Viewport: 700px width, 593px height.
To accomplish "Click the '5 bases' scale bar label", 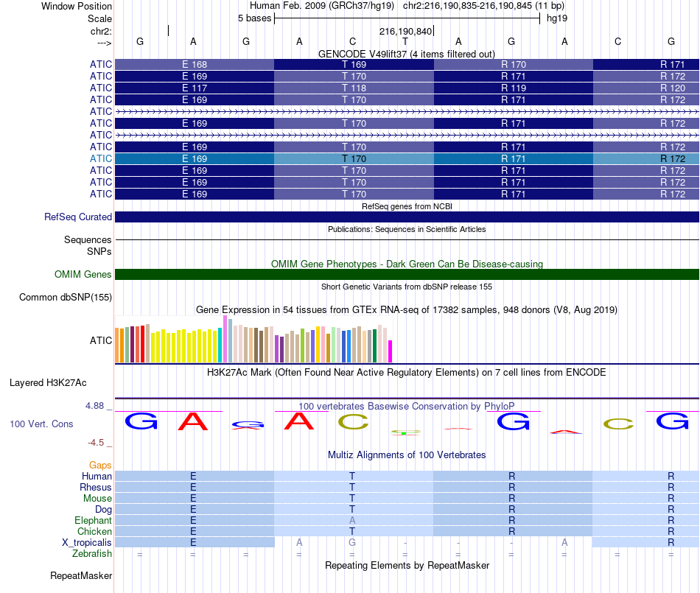I will 254,18.
